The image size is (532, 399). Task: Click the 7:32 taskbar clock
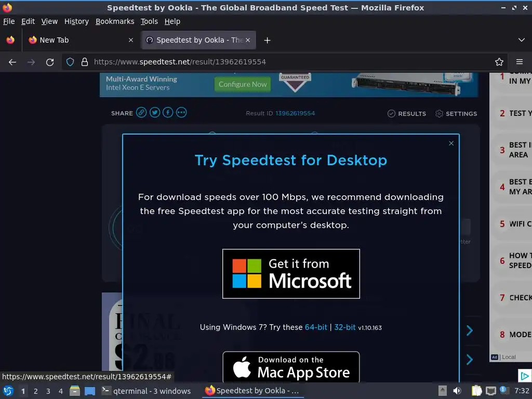(522, 391)
